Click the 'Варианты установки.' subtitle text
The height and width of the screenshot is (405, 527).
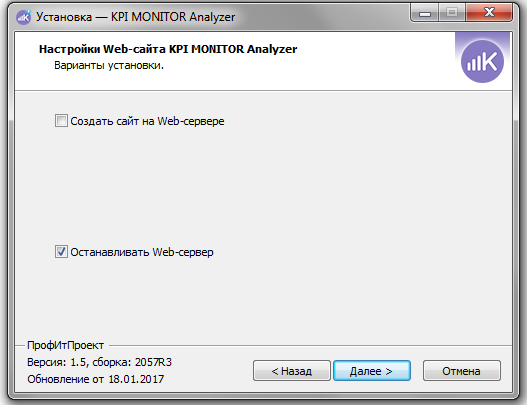(109, 65)
